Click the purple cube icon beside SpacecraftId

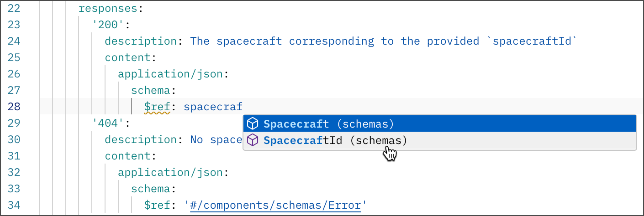point(253,141)
